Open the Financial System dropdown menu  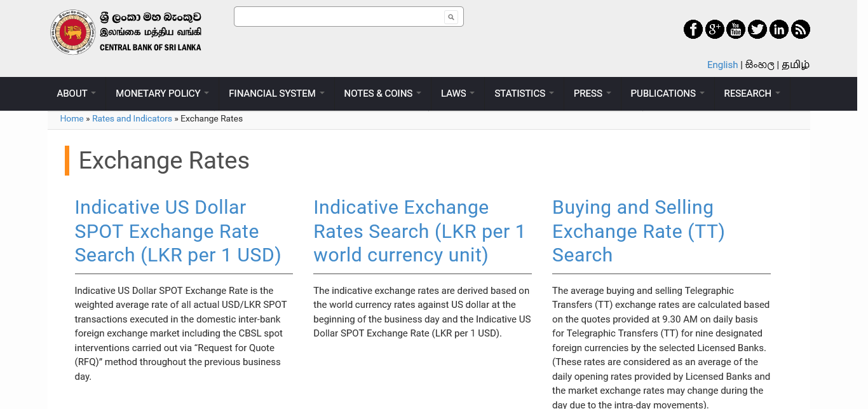pos(276,94)
